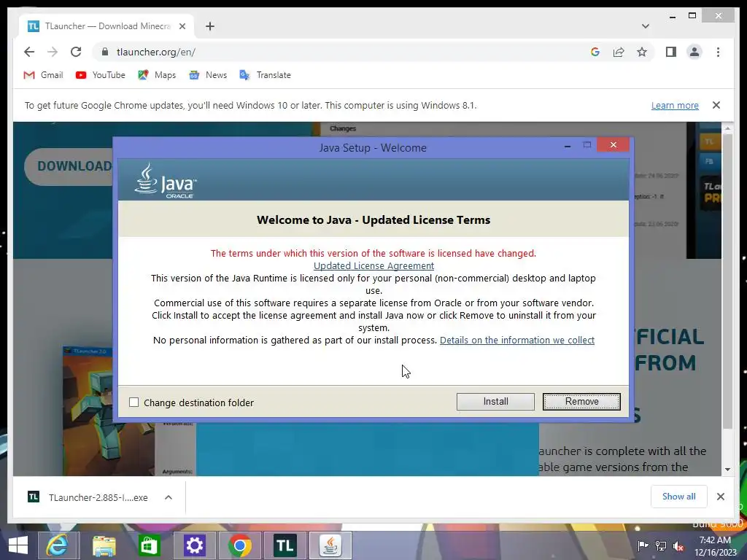
Task: Click the muted volume tray icon
Action: click(x=678, y=546)
